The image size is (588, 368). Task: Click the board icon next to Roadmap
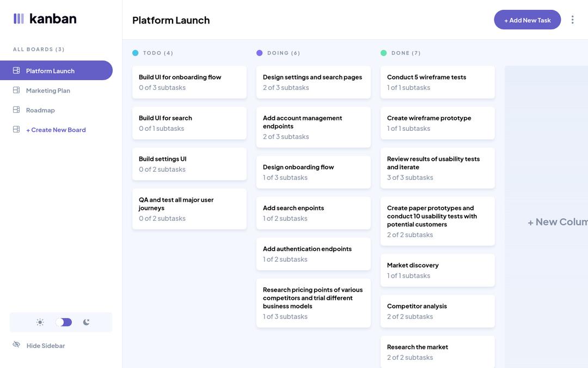point(15,108)
